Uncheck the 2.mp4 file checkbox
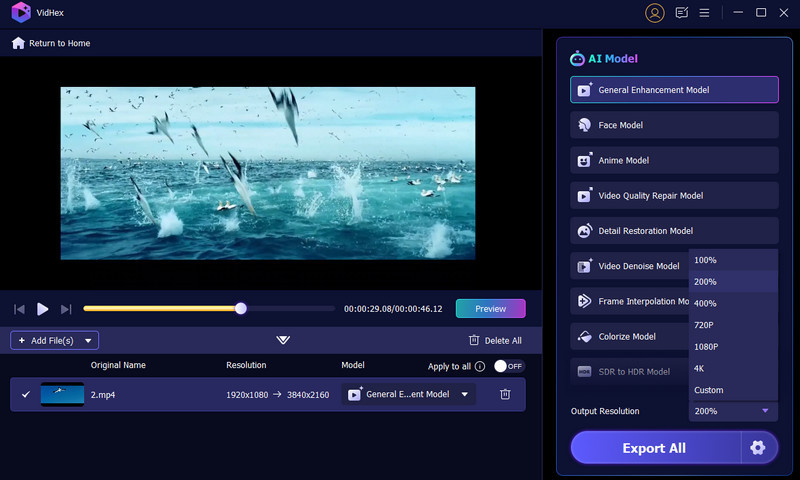Screen dimensions: 800x480 (x=26, y=394)
